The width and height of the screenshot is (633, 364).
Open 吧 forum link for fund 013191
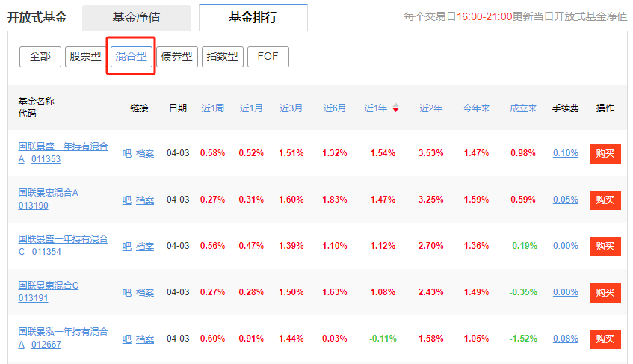pyautogui.click(x=127, y=293)
